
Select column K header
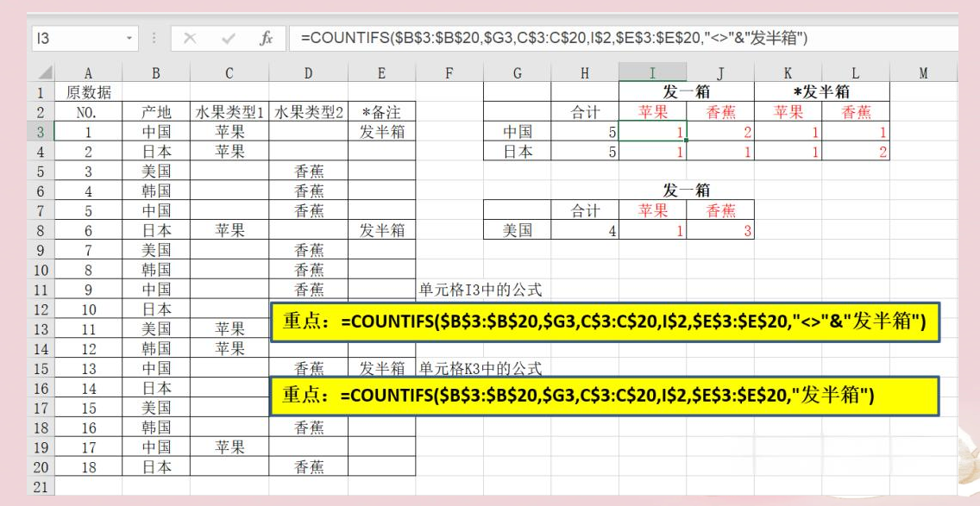pos(788,73)
